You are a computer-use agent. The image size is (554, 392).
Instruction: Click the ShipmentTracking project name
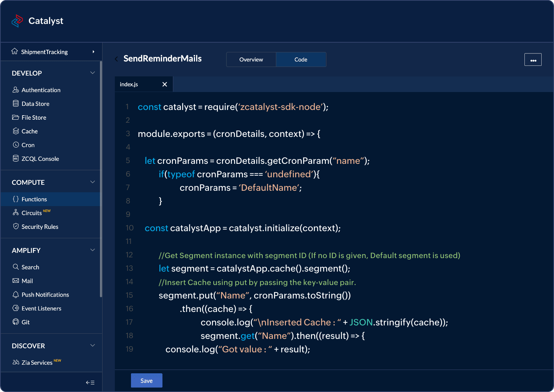[x=45, y=52]
